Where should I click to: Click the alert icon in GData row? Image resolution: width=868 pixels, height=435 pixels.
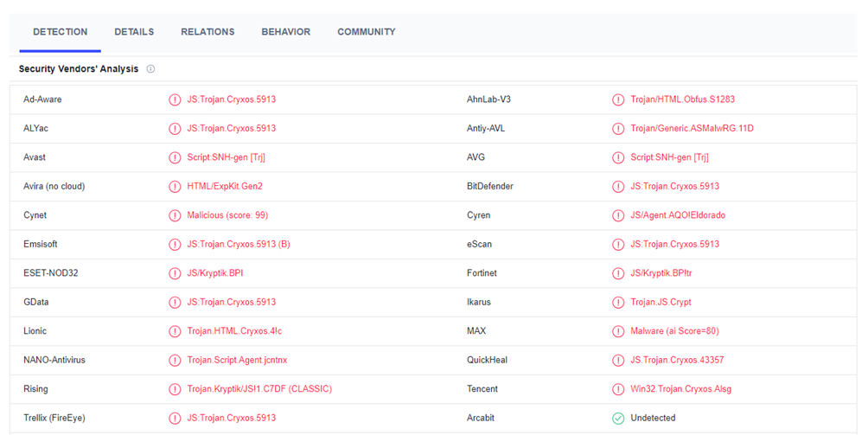pos(175,302)
